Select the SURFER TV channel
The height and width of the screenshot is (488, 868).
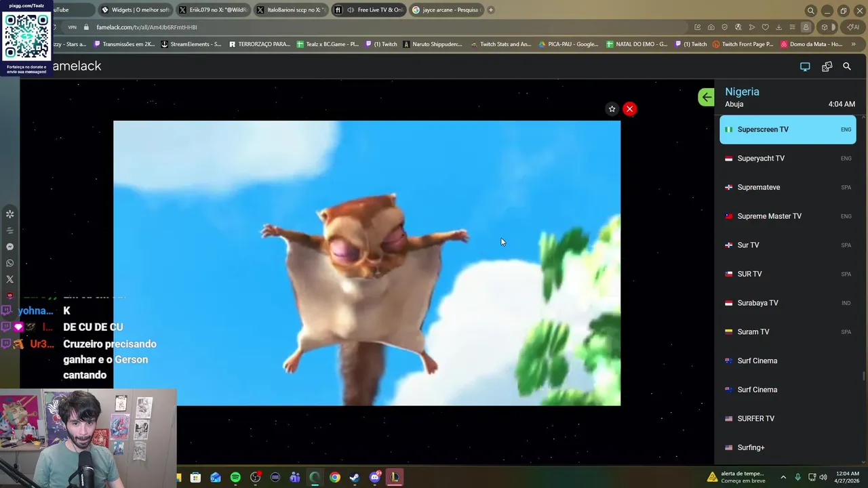point(788,419)
